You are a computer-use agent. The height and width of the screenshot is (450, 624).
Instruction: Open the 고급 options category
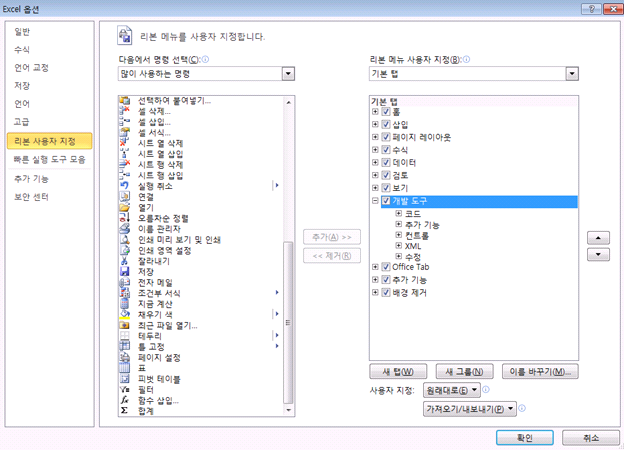(21, 122)
